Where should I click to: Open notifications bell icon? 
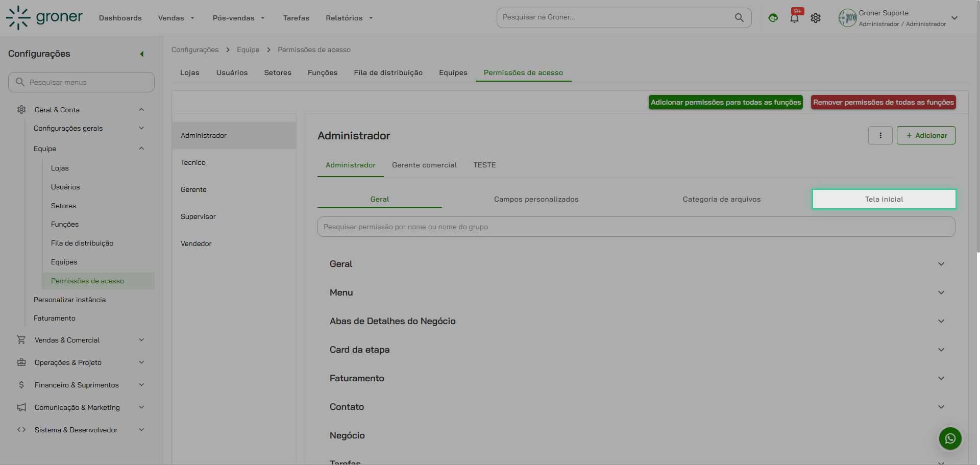(794, 18)
